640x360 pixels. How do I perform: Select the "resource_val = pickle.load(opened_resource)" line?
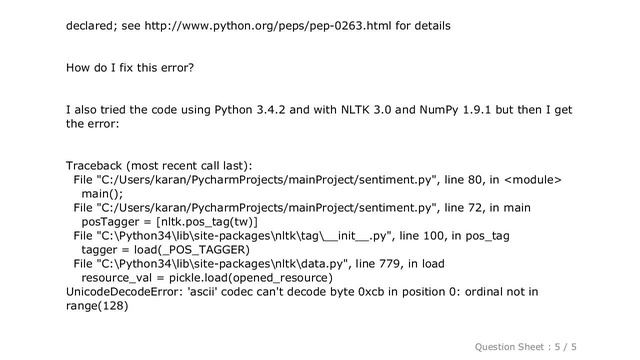[207, 278]
